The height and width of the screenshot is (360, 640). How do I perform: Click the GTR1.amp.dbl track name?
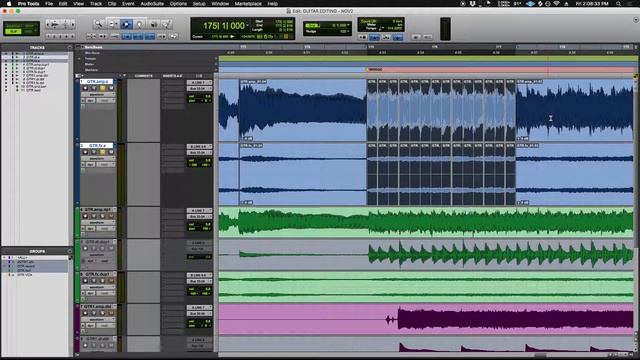97,306
